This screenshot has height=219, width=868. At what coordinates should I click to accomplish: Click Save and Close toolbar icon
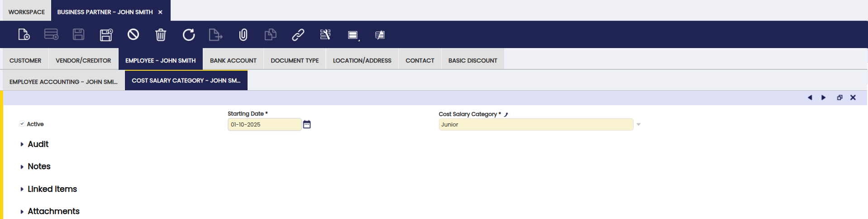tap(106, 34)
